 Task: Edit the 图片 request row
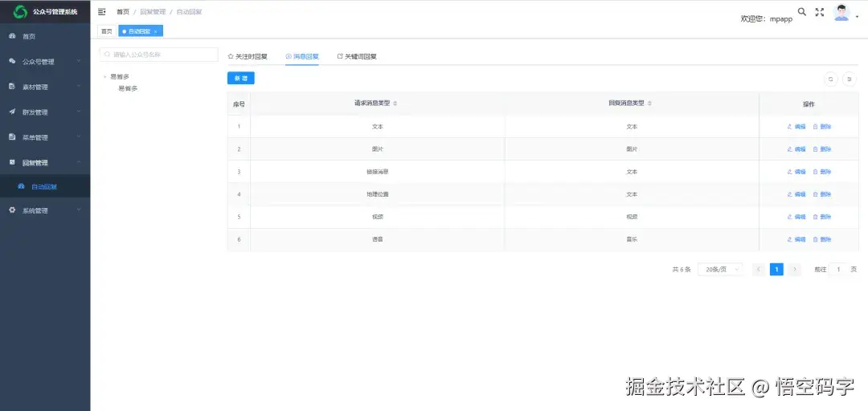click(796, 149)
